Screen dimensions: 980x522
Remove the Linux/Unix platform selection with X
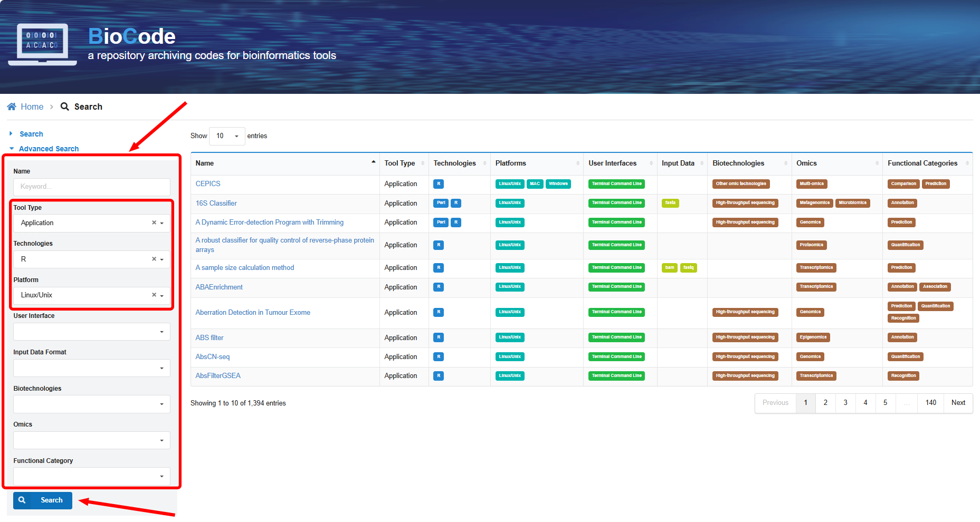154,295
